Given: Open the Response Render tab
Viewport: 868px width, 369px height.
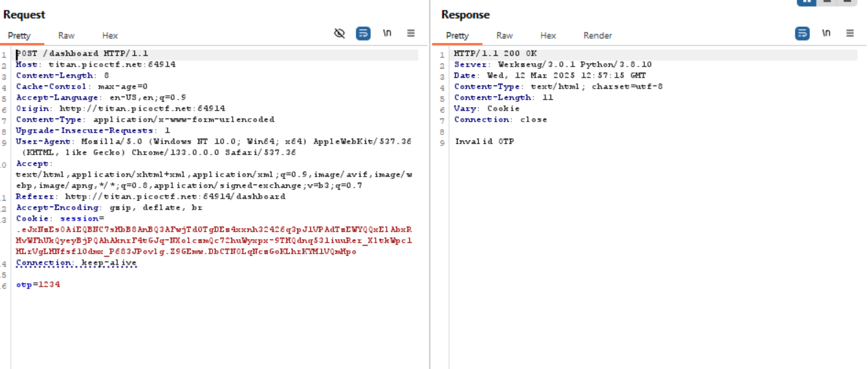Looking at the screenshot, I should click(x=597, y=35).
